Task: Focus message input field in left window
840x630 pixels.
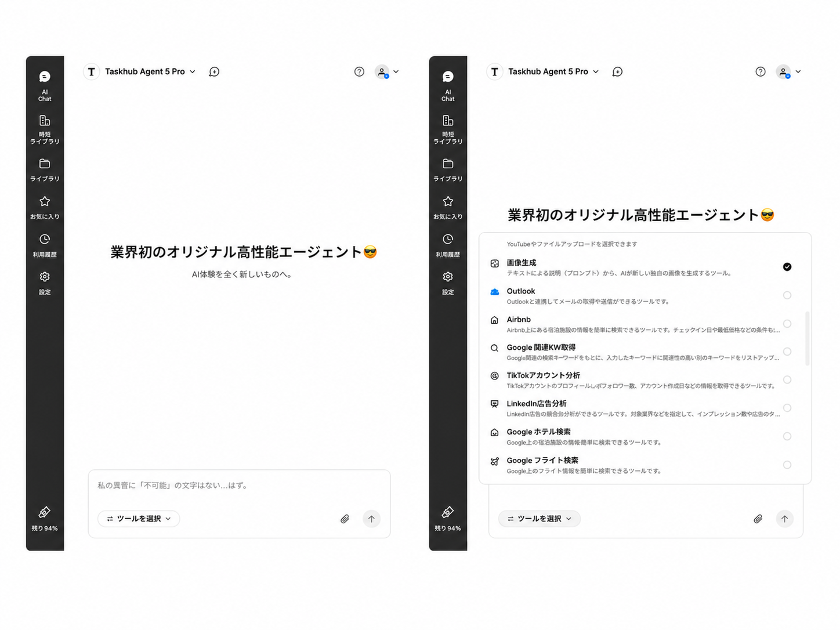Action: point(239,486)
